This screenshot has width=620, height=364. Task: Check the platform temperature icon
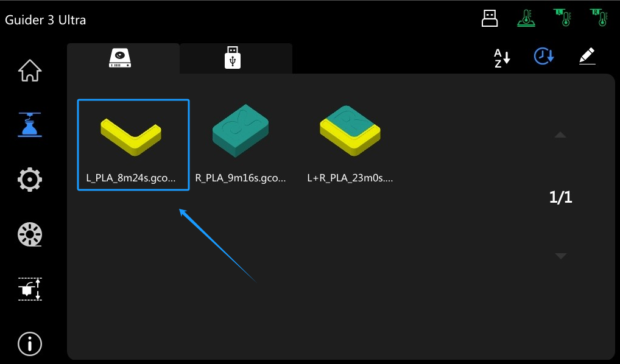526,18
